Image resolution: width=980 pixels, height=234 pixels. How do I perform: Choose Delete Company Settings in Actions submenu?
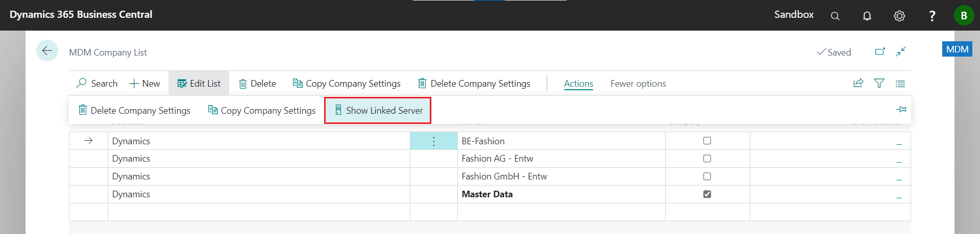coord(134,110)
